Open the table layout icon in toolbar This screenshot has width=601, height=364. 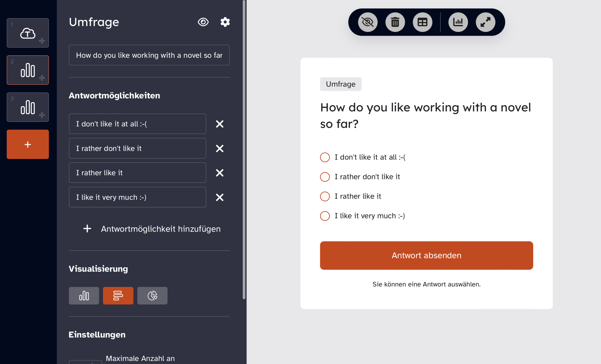(422, 22)
